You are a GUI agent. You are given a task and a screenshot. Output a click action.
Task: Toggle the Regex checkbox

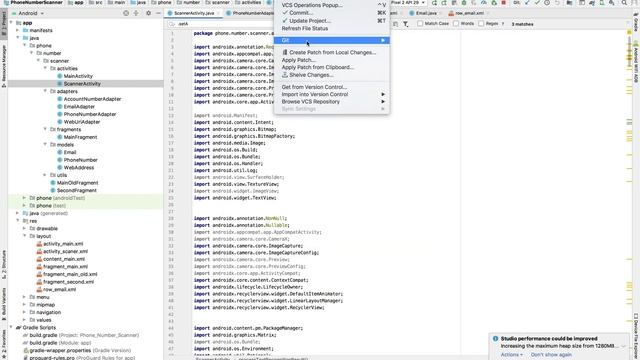pyautogui.click(x=481, y=24)
